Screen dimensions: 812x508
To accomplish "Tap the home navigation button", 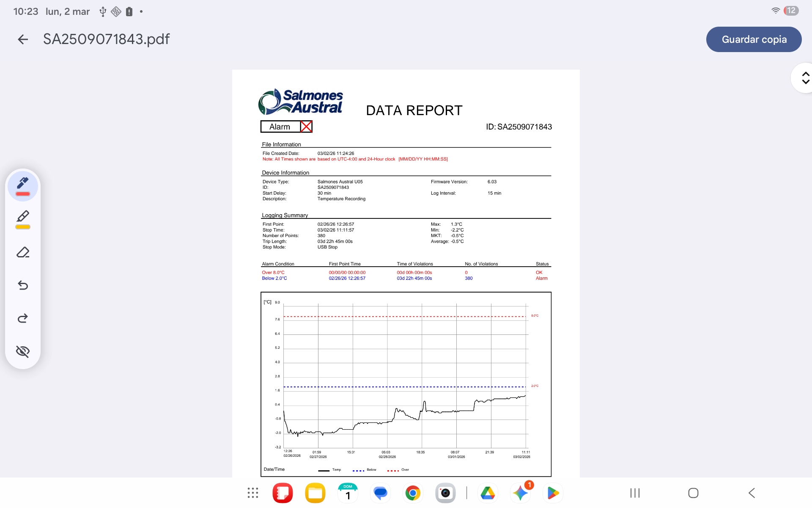I will [x=693, y=493].
